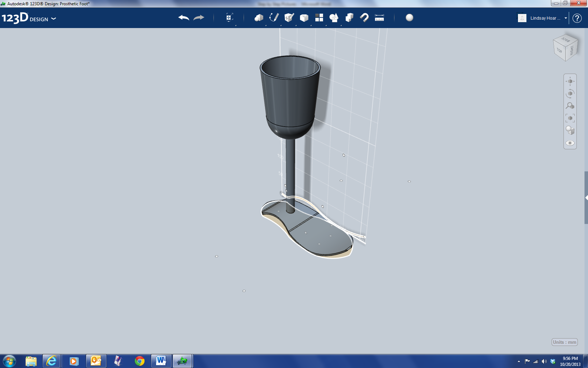This screenshot has height=368, width=588.
Task: Select the Material sphere icon
Action: (x=409, y=18)
